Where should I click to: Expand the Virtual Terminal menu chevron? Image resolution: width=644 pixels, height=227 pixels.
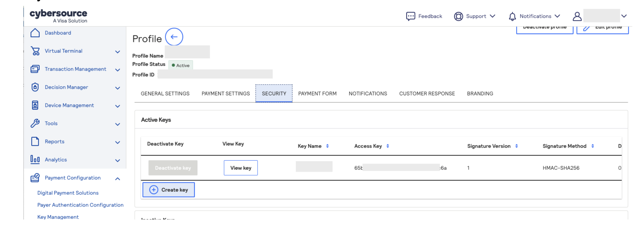[118, 52]
